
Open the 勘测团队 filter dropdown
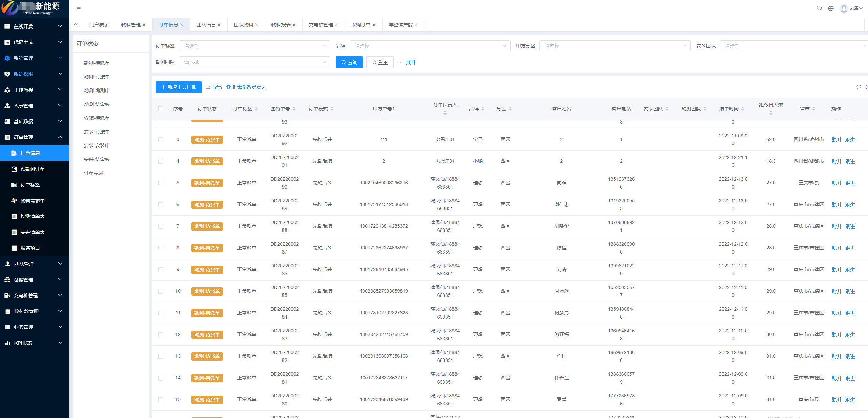point(254,62)
